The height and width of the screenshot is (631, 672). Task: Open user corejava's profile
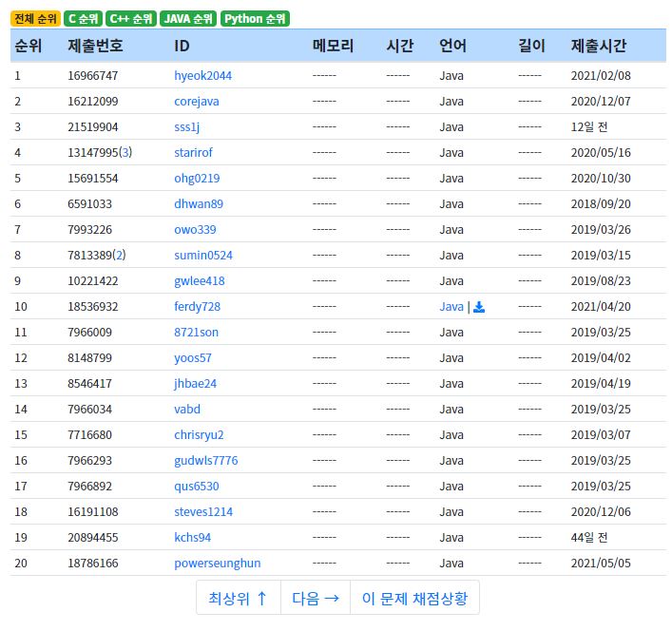pyautogui.click(x=197, y=102)
